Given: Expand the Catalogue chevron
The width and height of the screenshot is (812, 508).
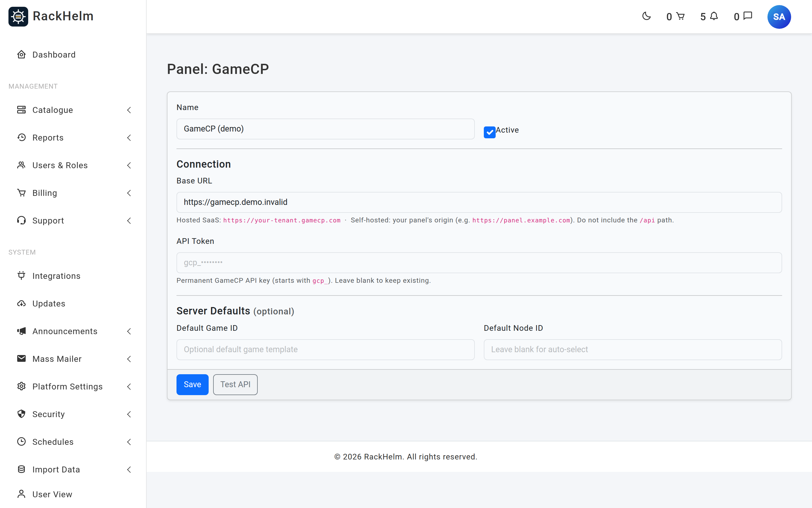Looking at the screenshot, I should pos(129,110).
